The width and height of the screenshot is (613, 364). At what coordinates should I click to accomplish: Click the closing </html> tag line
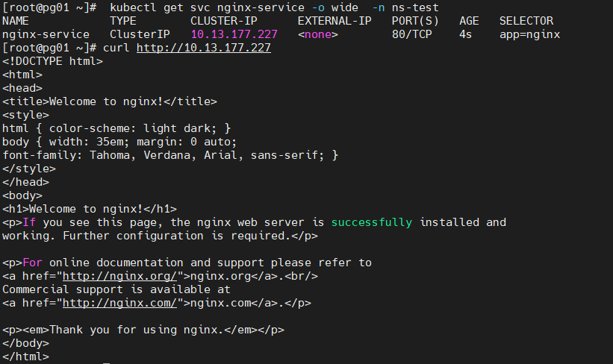25,357
